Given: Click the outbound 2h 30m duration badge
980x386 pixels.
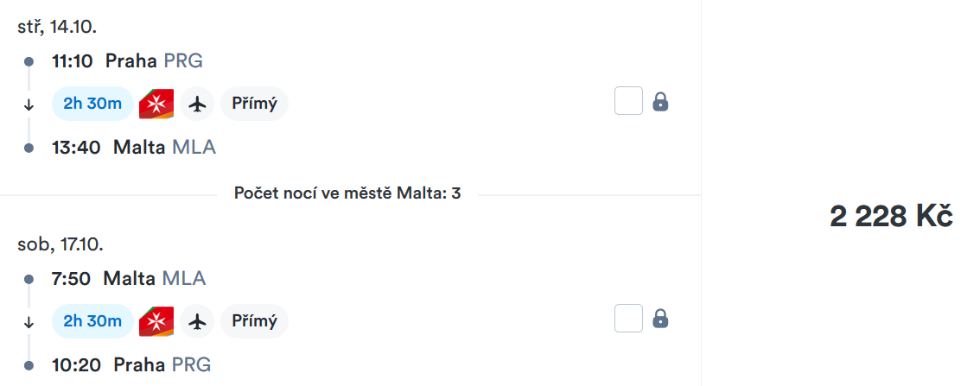Looking at the screenshot, I should pyautogui.click(x=92, y=104).
